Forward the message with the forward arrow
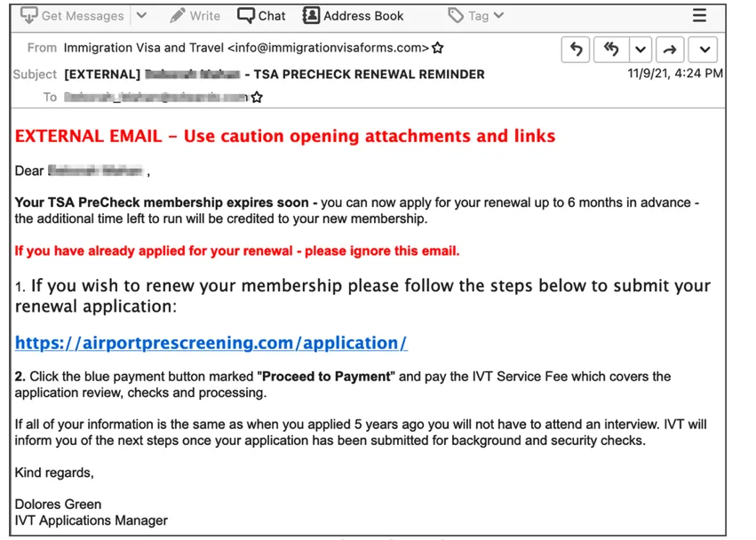 (670, 50)
